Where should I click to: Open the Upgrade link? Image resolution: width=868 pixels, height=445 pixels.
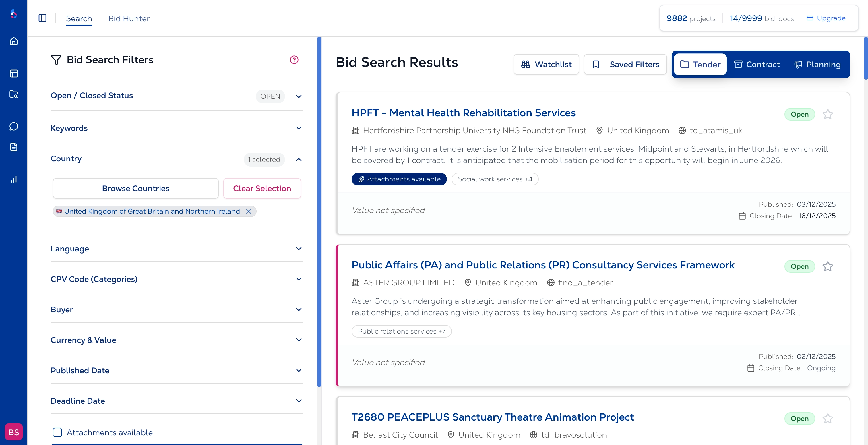[x=826, y=18]
